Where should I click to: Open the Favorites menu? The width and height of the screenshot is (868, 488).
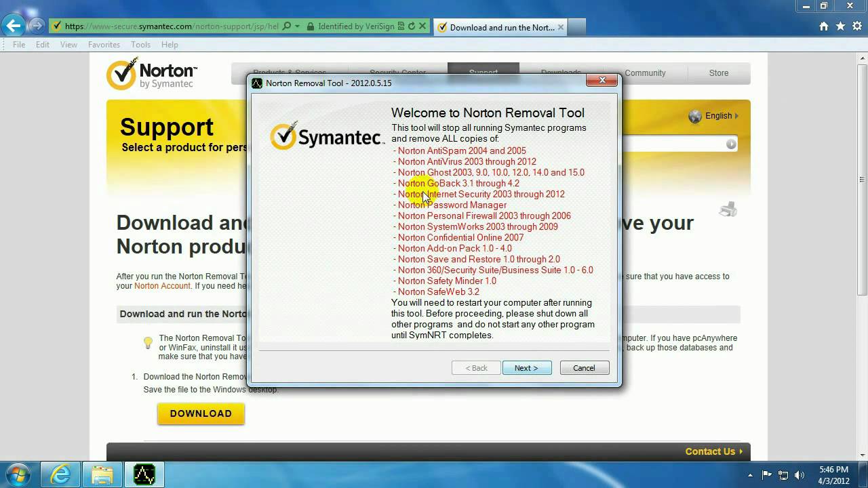tap(104, 45)
